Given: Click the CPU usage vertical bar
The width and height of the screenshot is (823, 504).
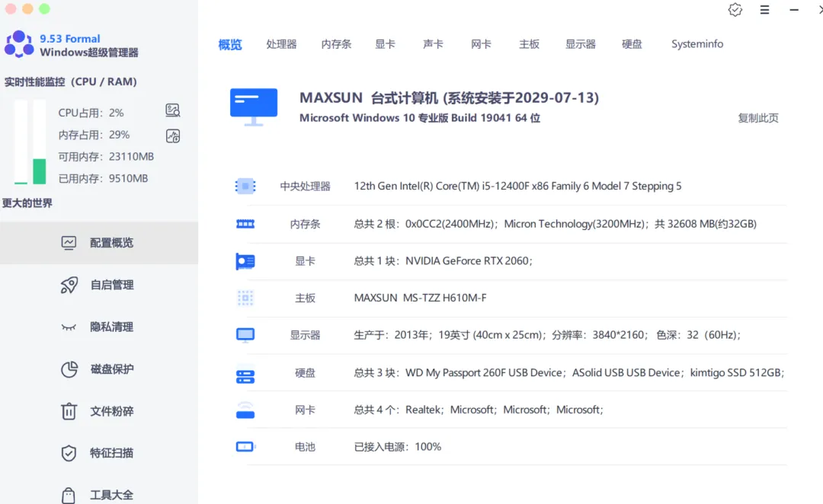Looking at the screenshot, I should tap(21, 142).
